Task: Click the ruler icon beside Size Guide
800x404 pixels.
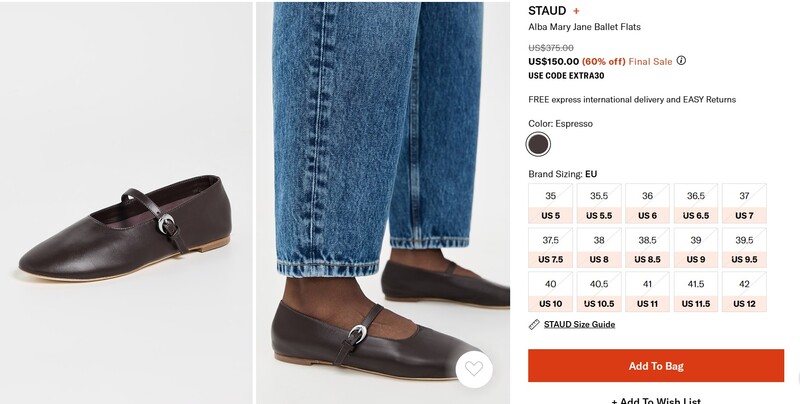Action: (534, 324)
